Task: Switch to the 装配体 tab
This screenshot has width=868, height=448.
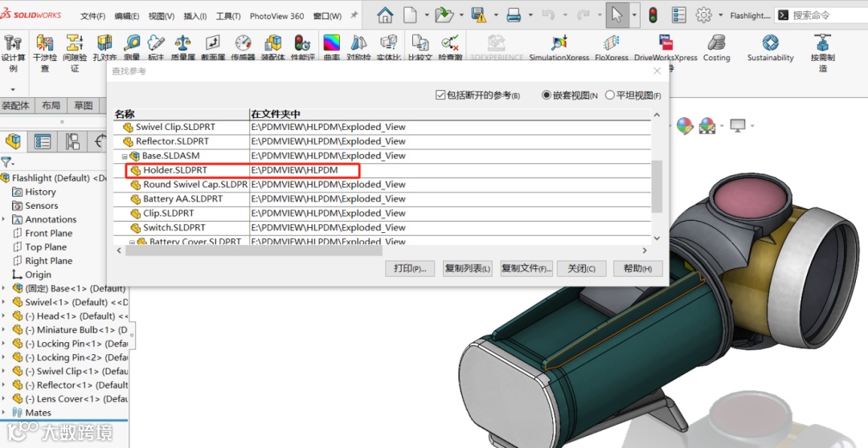Action: [x=15, y=105]
